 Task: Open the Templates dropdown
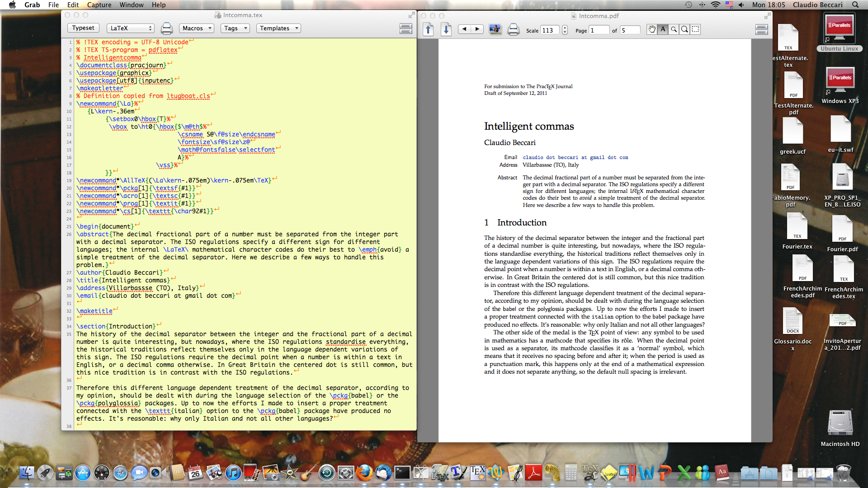tap(278, 28)
